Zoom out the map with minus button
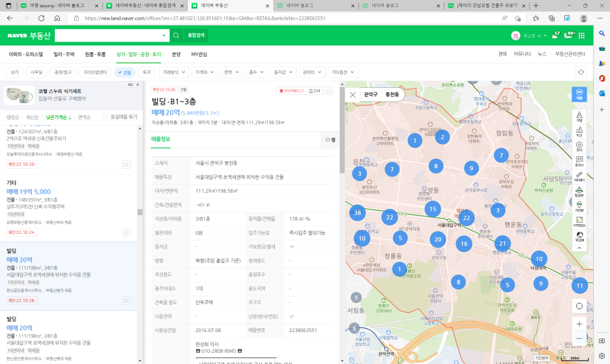This screenshot has height=364, width=610. [x=579, y=338]
